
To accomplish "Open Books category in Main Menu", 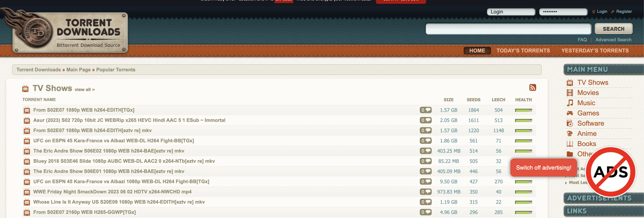I will (586, 144).
